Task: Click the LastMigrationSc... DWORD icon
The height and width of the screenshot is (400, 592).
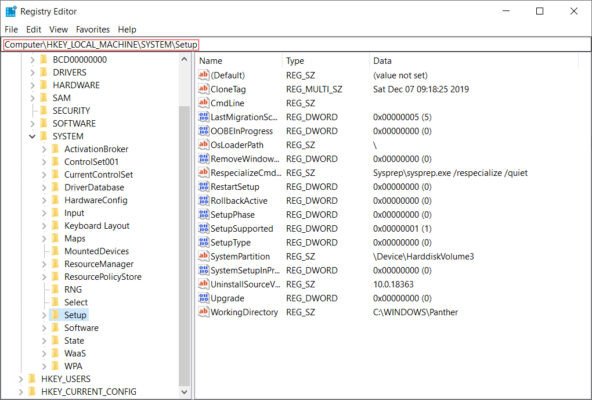Action: point(204,117)
